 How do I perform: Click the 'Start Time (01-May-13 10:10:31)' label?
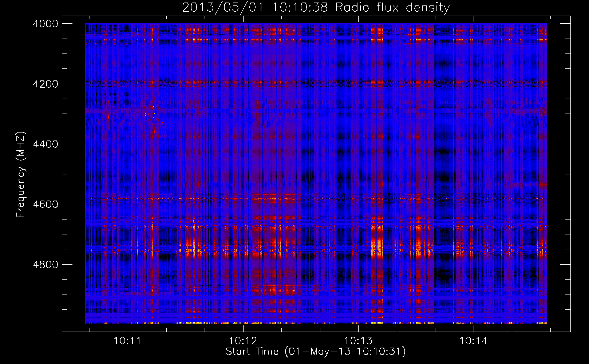pyautogui.click(x=316, y=352)
